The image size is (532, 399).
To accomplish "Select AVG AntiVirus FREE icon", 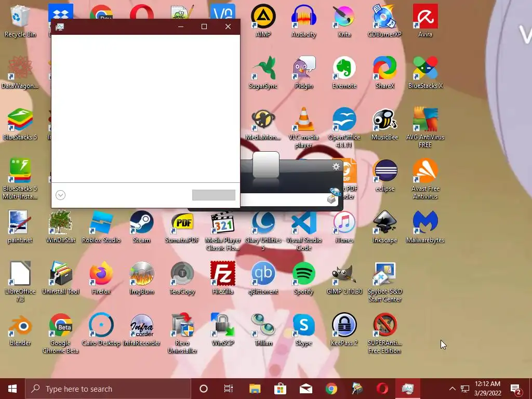I will click(425, 128).
